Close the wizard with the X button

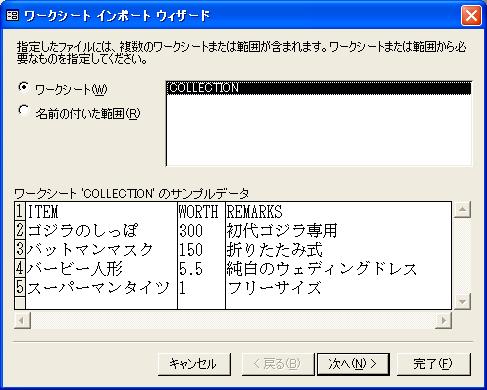click(x=471, y=15)
